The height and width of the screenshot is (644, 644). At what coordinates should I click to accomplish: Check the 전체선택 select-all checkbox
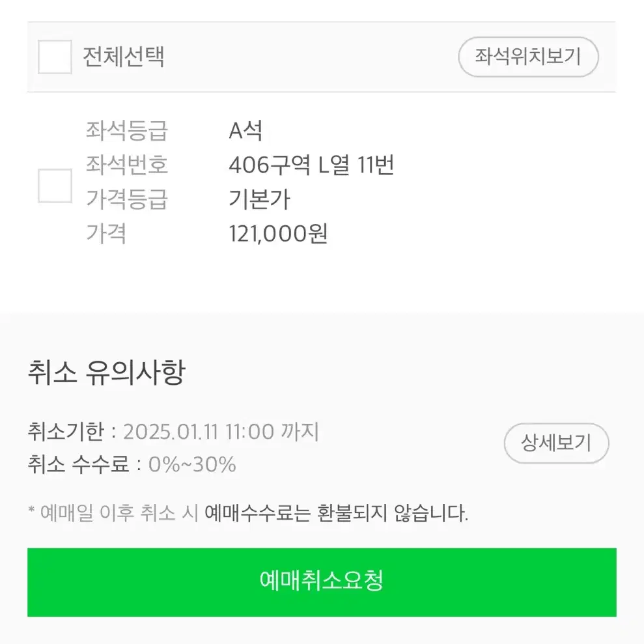click(x=55, y=57)
